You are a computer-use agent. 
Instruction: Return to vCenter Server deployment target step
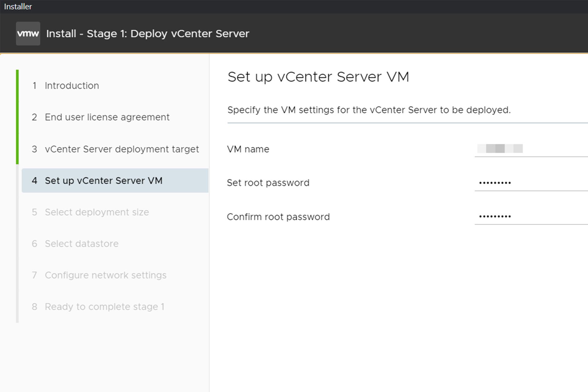tap(115, 149)
